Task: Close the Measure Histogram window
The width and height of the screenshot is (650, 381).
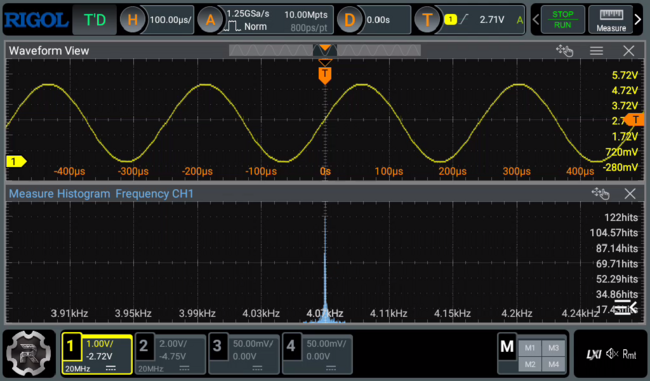Action: [630, 193]
